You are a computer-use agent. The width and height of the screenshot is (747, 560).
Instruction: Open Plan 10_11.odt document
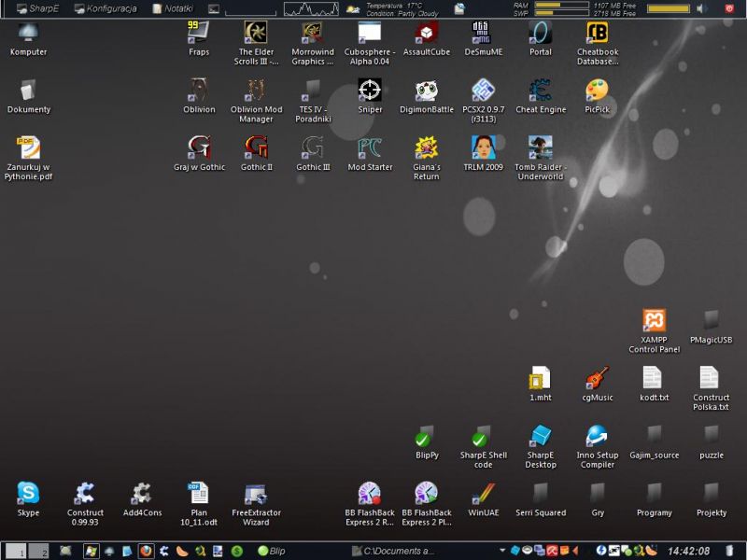coord(199,504)
